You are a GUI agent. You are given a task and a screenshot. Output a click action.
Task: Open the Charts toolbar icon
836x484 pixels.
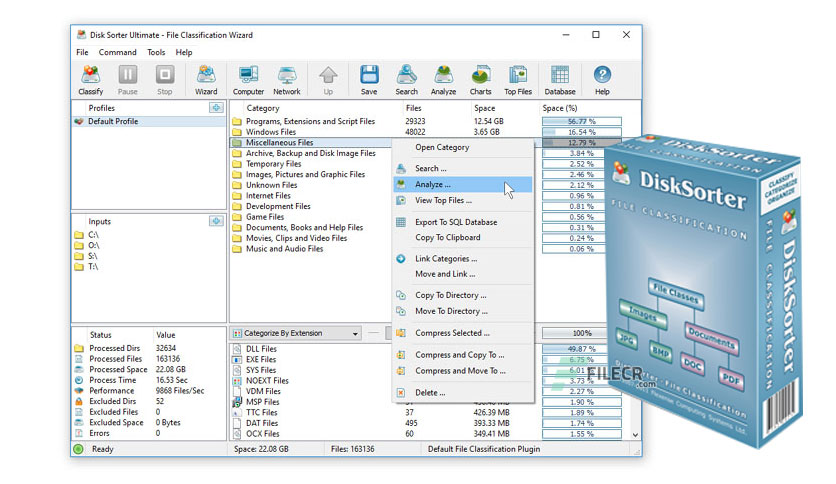point(480,80)
